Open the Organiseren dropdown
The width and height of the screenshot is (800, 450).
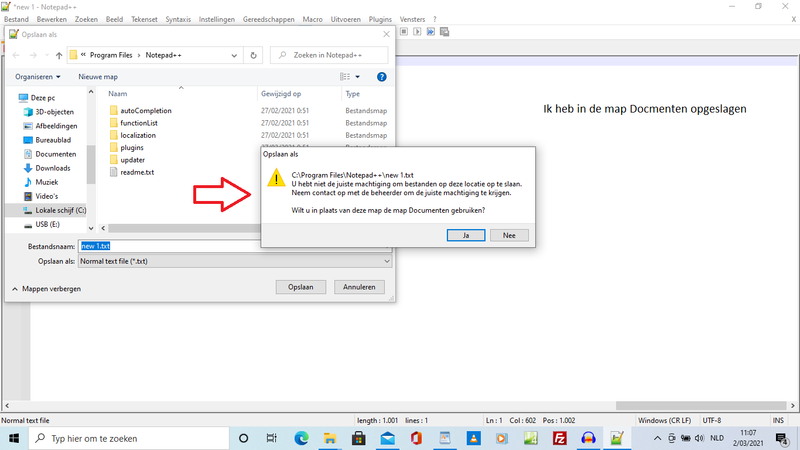click(38, 77)
